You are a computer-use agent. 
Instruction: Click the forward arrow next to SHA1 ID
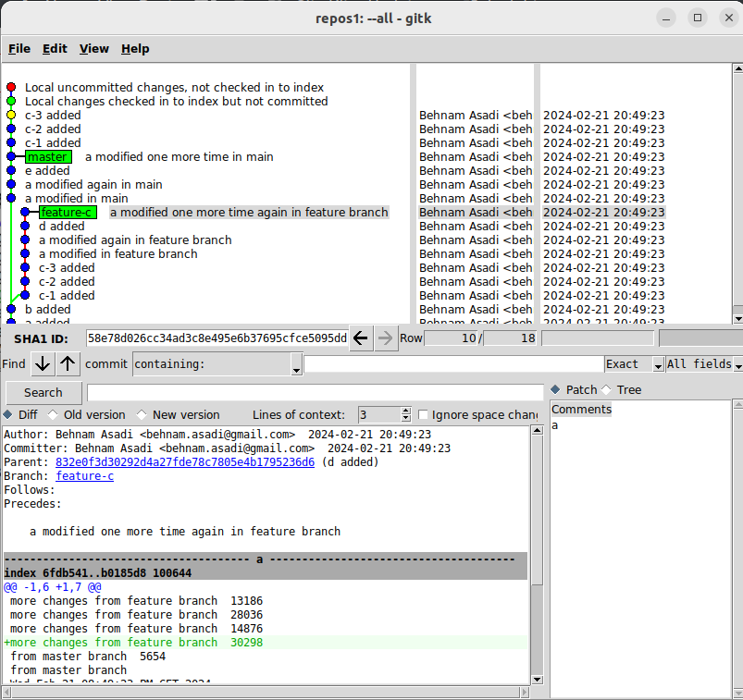tap(386, 338)
